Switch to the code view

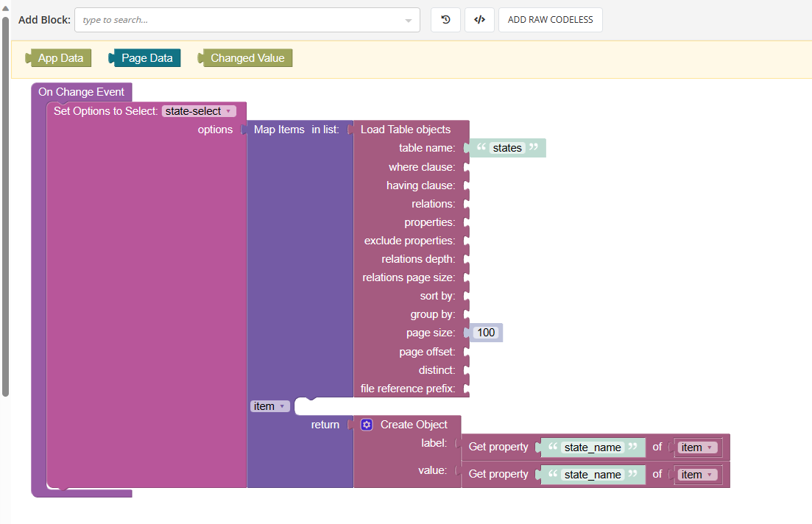pos(479,20)
